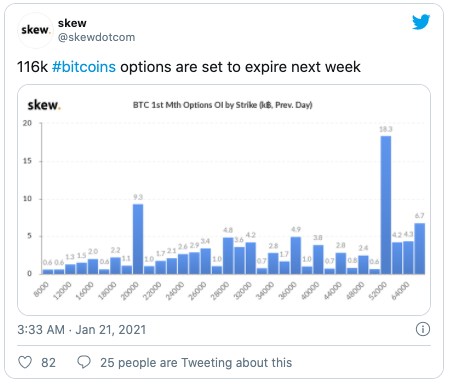Click the chart title BTC 1st Mth Options
This screenshot has width=450, height=386.
coord(223,105)
